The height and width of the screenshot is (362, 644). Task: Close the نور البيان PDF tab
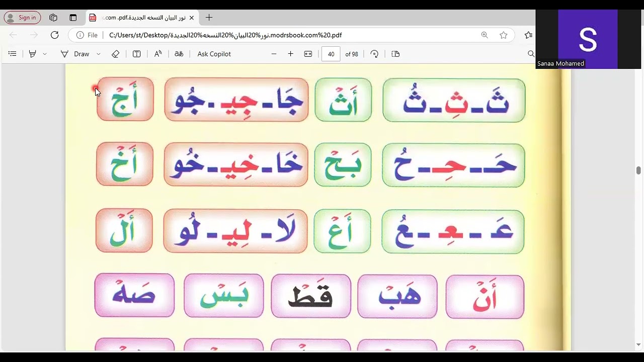[x=192, y=18]
